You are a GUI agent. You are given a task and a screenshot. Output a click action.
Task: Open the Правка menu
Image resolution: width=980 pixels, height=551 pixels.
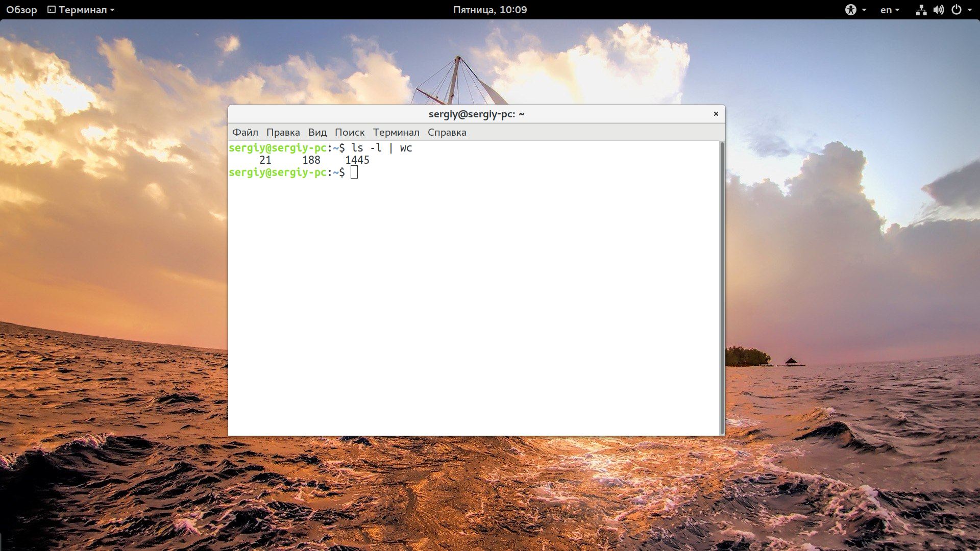pos(283,132)
